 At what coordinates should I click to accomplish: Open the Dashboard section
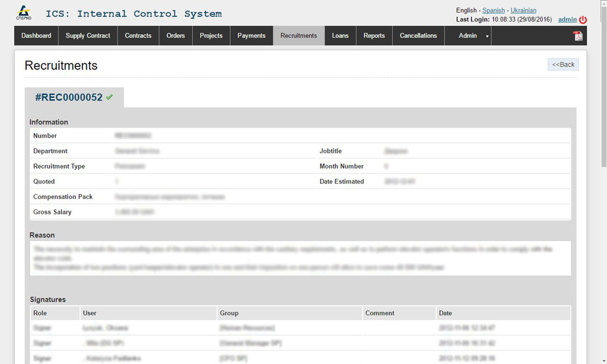point(35,36)
